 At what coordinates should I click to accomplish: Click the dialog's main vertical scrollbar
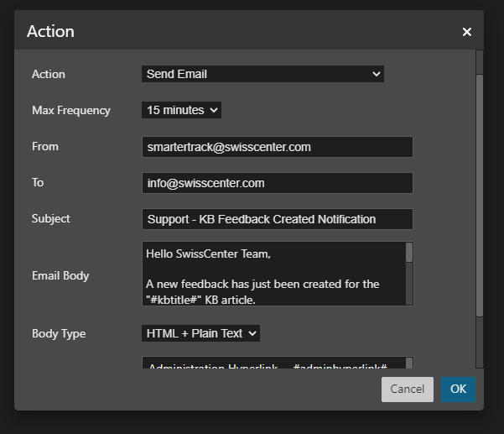tap(479, 193)
